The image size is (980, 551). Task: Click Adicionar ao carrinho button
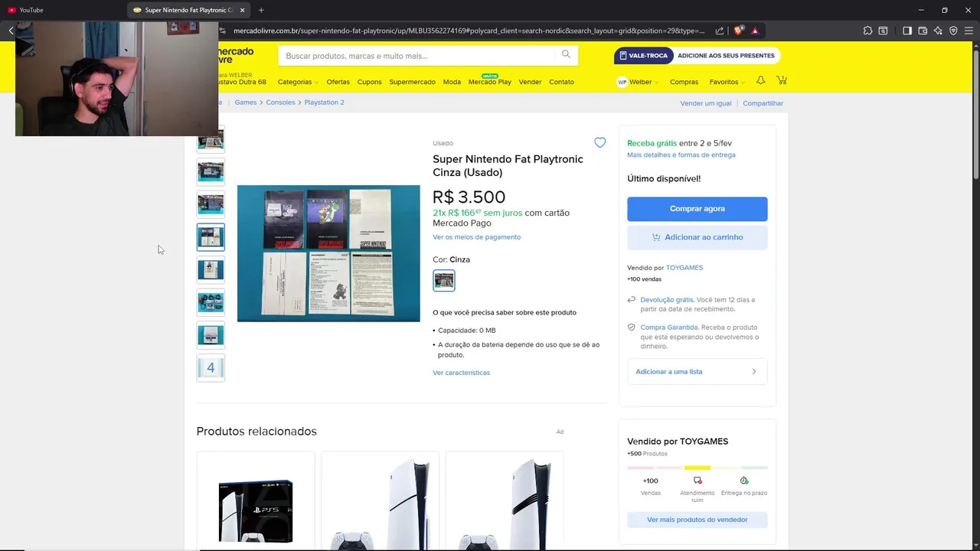(x=697, y=237)
